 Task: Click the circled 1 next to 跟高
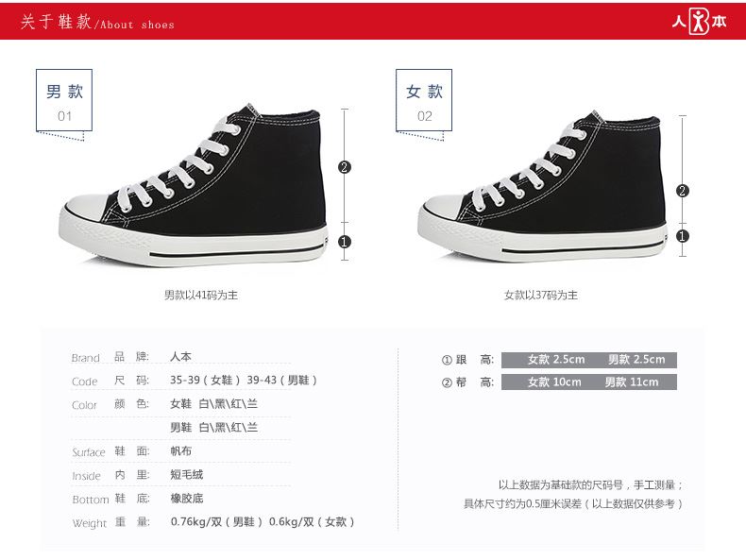coord(447,360)
